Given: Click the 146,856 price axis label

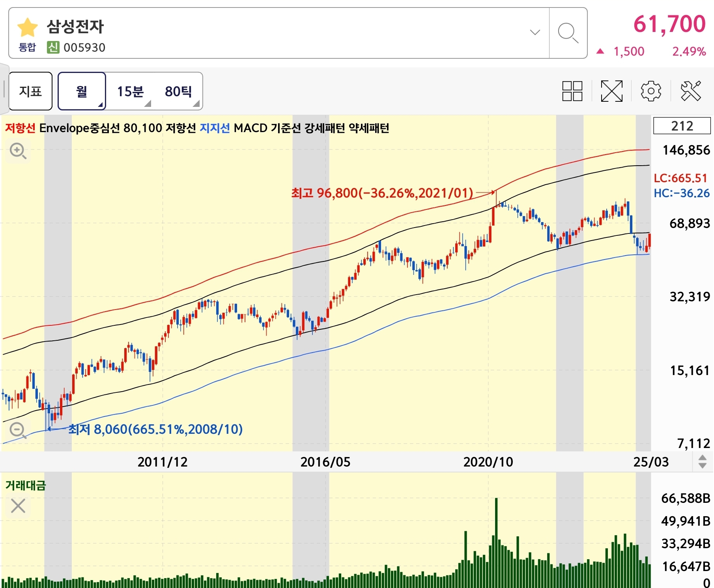Looking at the screenshot, I should [686, 150].
